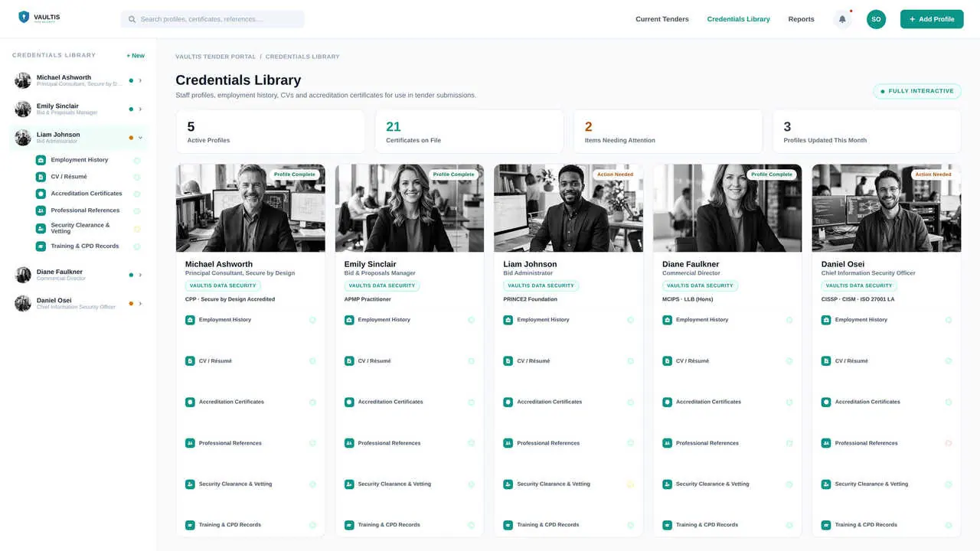Collapse Liam Johnson's sidebar section

(140, 138)
